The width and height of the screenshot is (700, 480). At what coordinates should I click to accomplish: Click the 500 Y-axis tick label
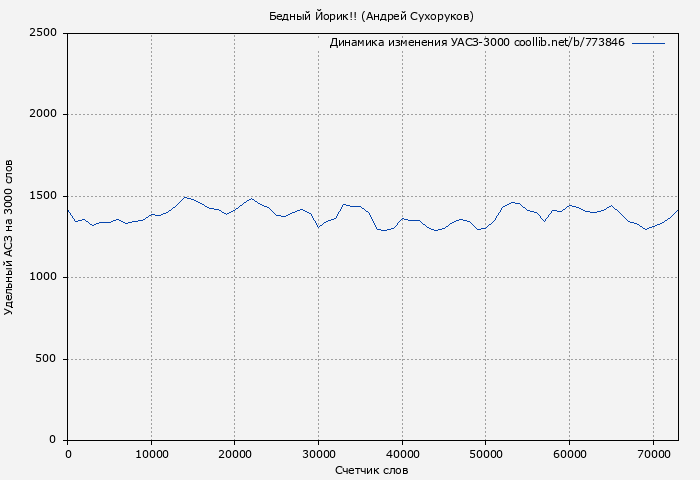45,359
